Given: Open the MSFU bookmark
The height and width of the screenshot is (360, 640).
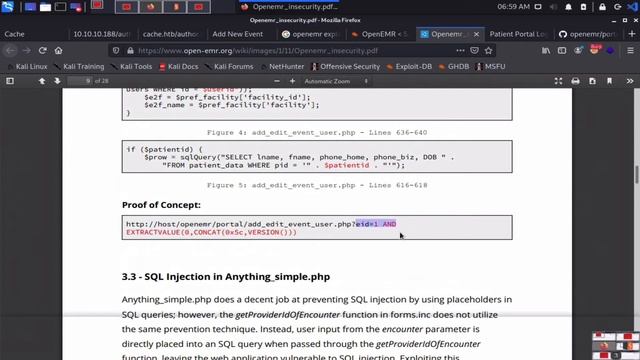Looking at the screenshot, I should coord(491,67).
